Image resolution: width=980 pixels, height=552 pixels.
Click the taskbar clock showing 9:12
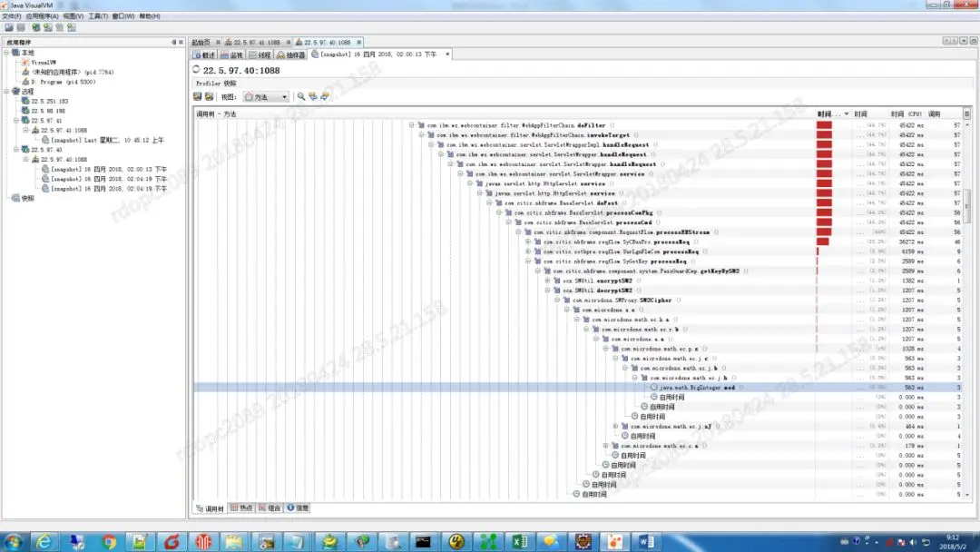[x=953, y=541]
